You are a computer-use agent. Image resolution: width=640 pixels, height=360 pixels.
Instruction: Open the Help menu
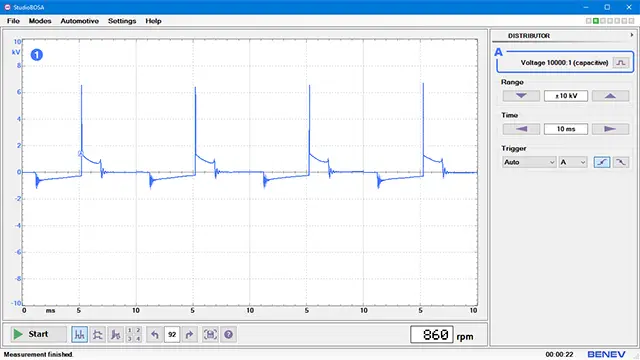(x=153, y=21)
